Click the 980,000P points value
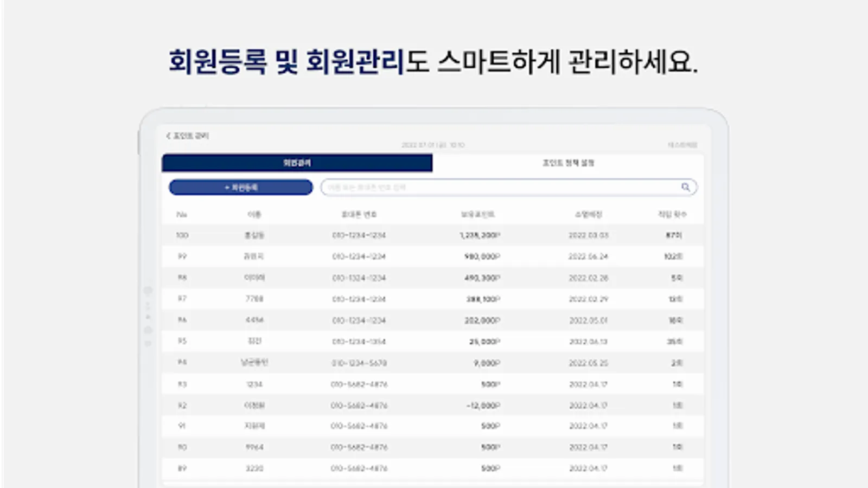The height and width of the screenshot is (488, 868). click(x=482, y=256)
